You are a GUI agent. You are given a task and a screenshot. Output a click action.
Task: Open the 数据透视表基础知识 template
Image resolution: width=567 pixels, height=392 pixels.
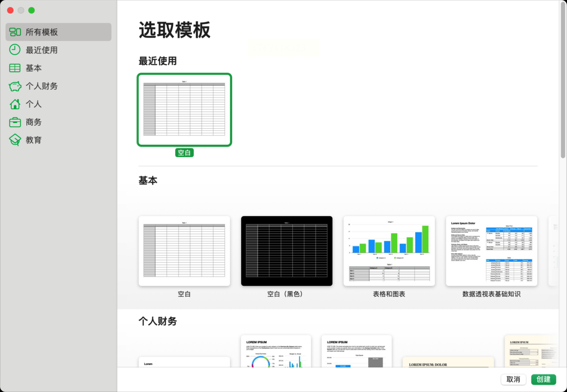tap(491, 251)
